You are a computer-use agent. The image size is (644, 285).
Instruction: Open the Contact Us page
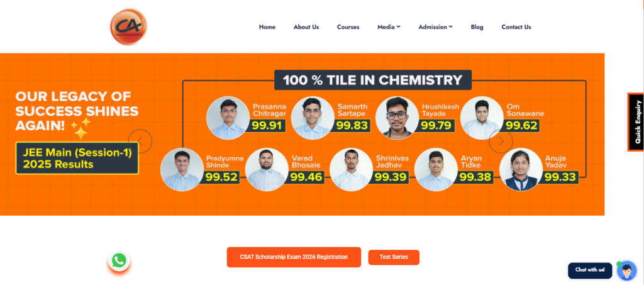(516, 26)
